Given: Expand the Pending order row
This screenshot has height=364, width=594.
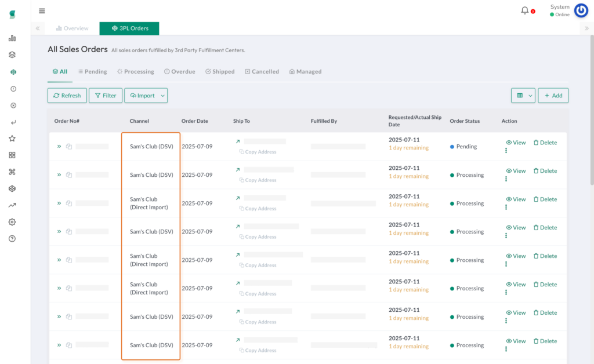Looking at the screenshot, I should point(59,147).
